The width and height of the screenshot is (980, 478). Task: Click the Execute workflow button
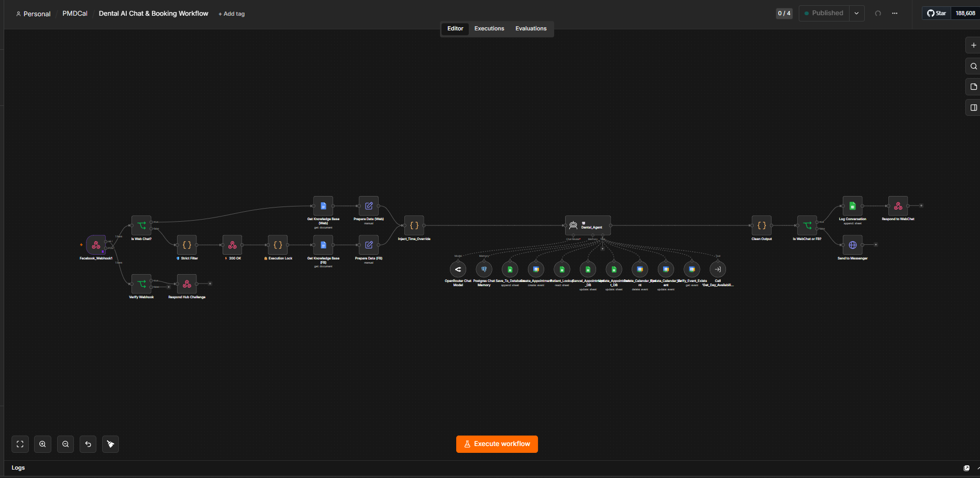click(x=497, y=444)
